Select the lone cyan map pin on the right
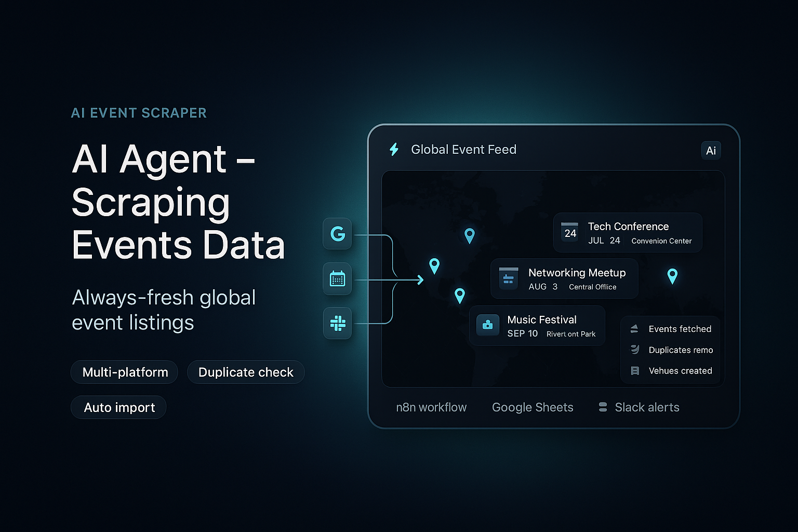The width and height of the screenshot is (798, 532). click(672, 276)
